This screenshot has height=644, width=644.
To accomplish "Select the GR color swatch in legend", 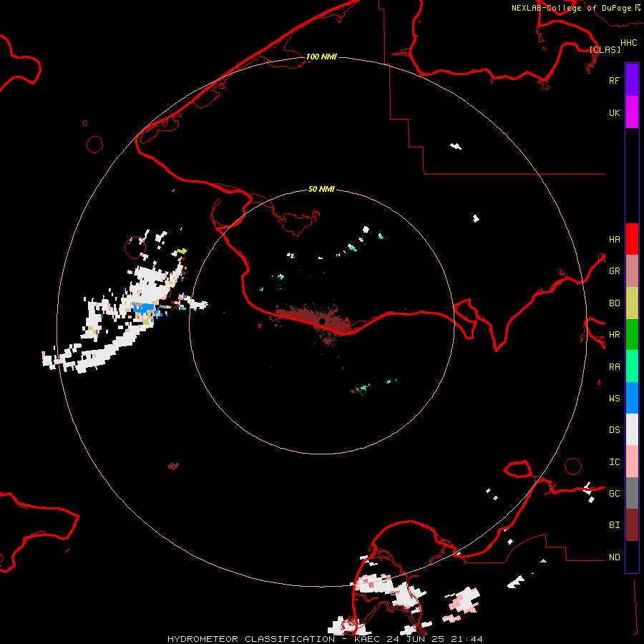I will point(632,271).
